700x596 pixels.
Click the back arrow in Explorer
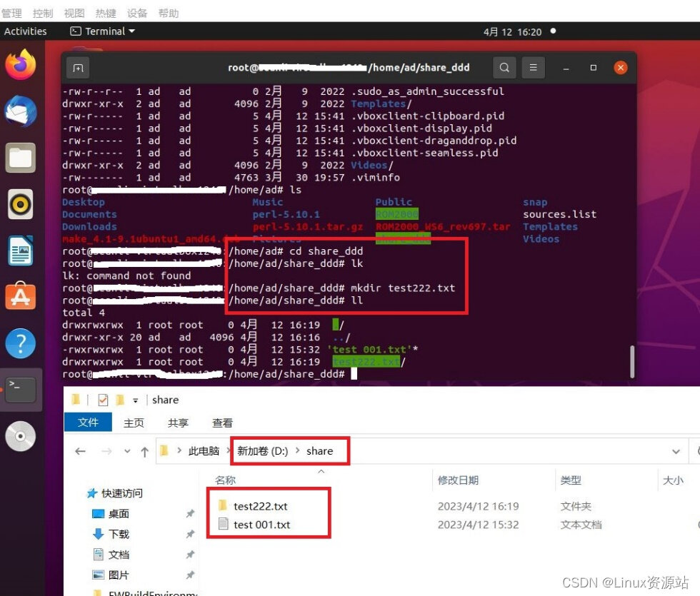pos(80,450)
